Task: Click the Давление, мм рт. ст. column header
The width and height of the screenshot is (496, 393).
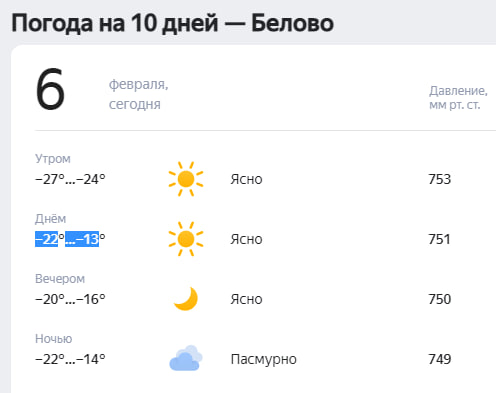Action: (458, 98)
